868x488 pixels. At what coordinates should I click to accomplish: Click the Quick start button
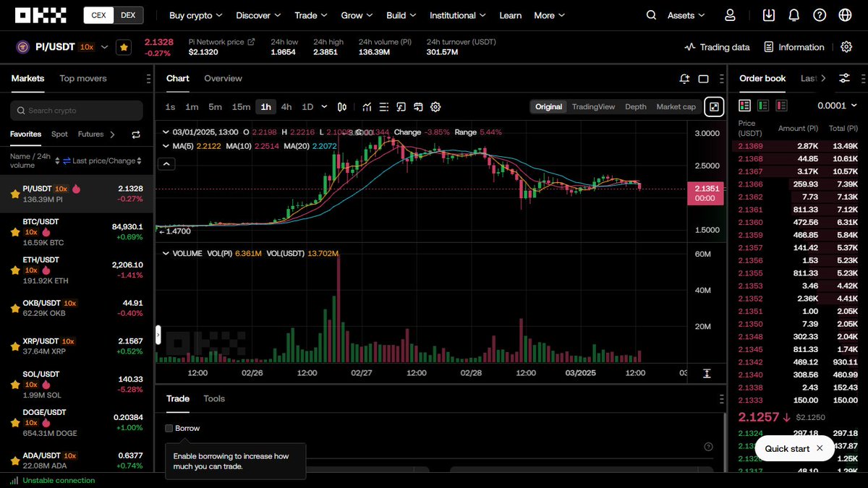tap(787, 448)
